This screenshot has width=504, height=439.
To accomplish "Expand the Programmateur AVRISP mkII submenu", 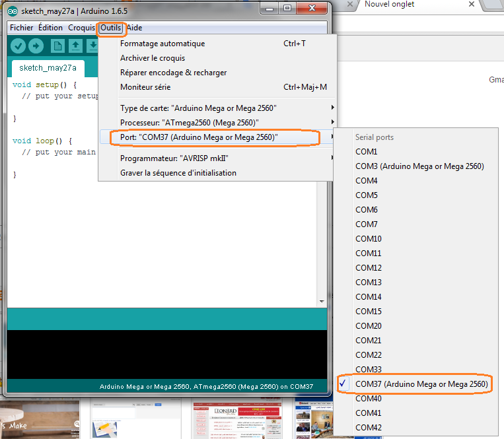I will click(x=217, y=158).
